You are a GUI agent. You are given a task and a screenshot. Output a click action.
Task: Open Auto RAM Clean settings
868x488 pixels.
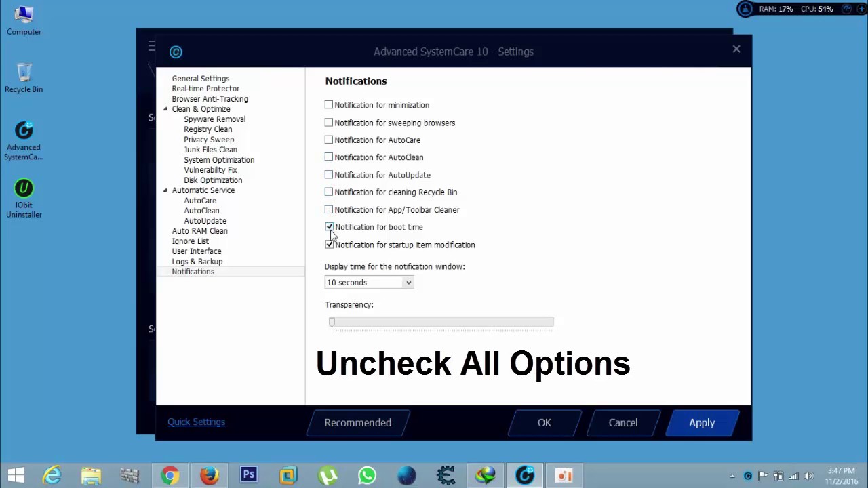click(x=199, y=231)
